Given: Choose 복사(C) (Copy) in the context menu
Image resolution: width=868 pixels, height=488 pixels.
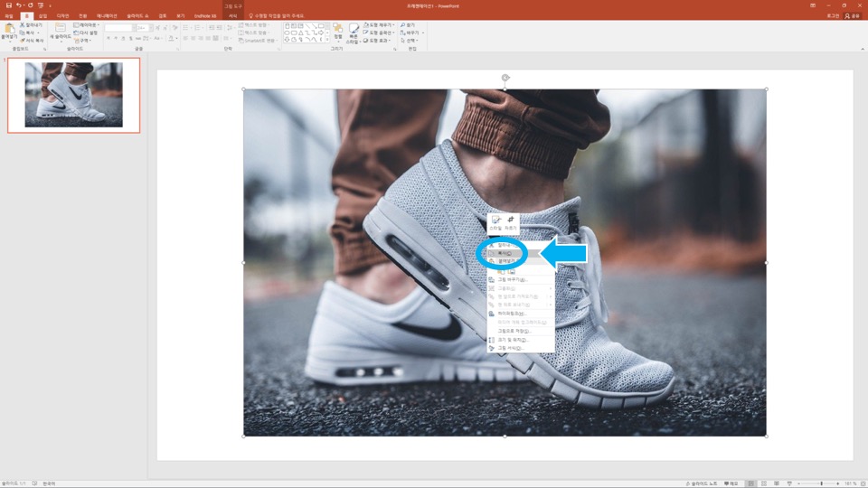Looking at the screenshot, I should click(521, 253).
